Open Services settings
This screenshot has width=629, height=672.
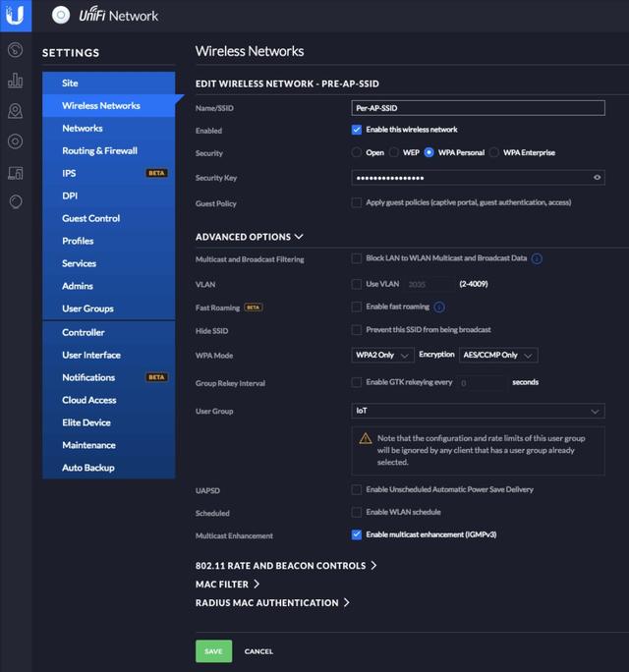109,263
